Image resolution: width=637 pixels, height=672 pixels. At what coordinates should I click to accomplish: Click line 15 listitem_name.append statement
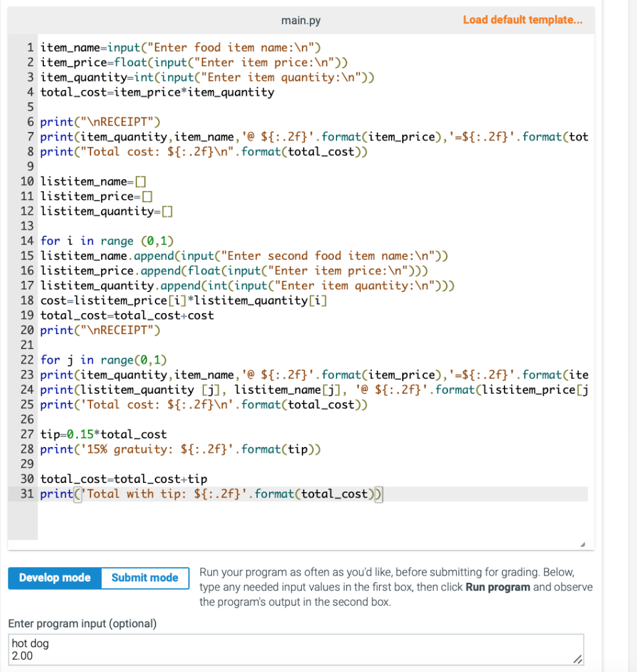pos(244,256)
